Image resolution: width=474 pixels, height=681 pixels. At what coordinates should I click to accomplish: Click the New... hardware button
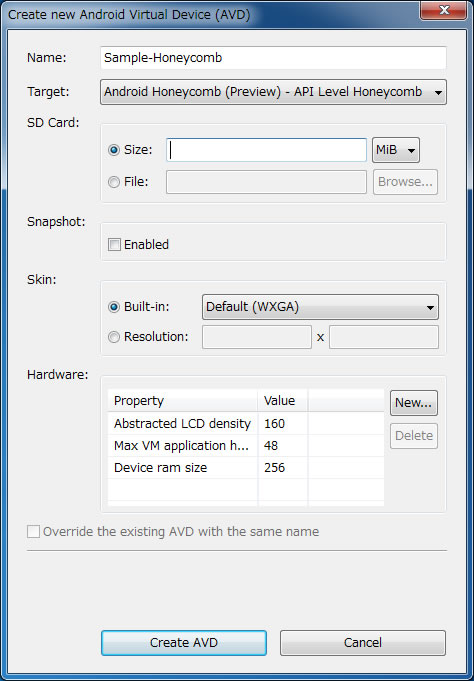pos(414,403)
